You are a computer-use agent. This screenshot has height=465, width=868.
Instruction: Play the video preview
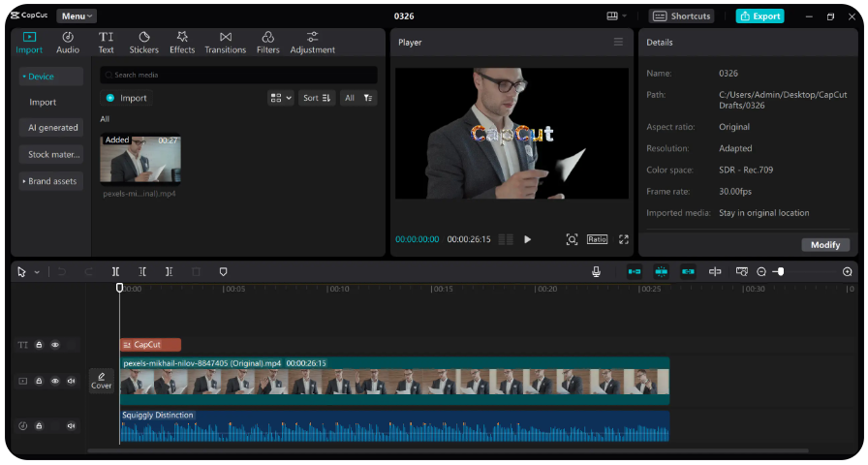pyautogui.click(x=528, y=239)
